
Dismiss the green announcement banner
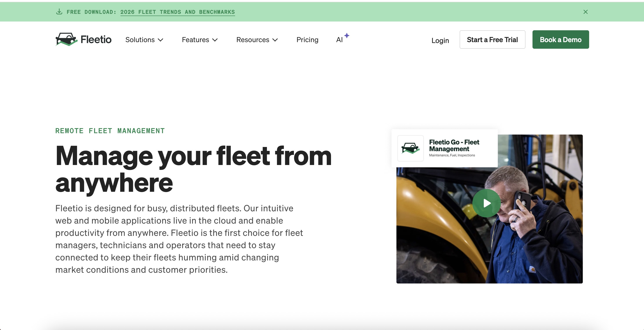585,12
